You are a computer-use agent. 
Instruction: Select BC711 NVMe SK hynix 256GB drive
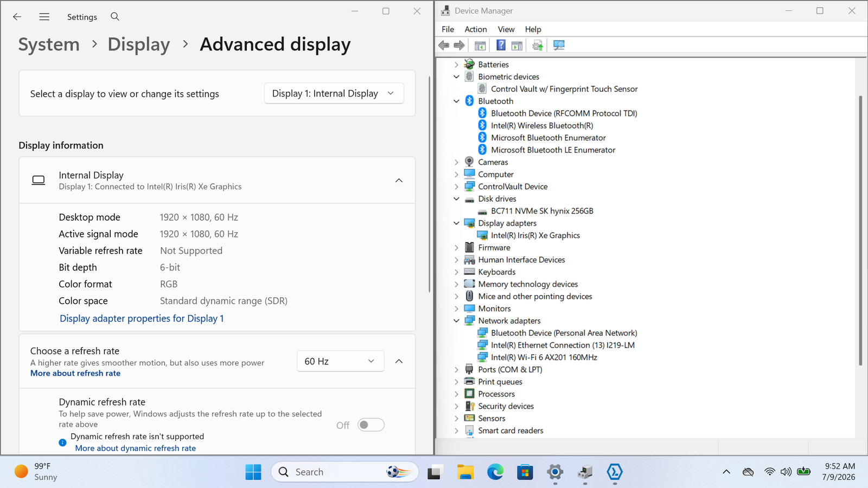542,211
